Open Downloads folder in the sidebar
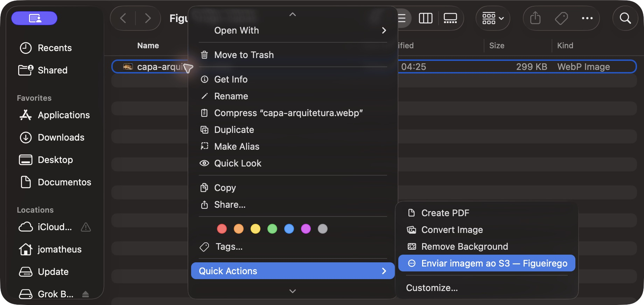This screenshot has width=644, height=305. coord(52,137)
